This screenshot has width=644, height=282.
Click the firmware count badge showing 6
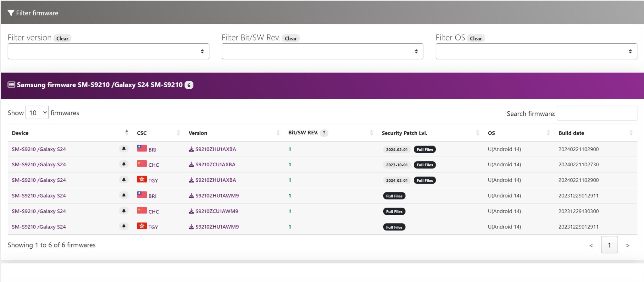coord(189,85)
